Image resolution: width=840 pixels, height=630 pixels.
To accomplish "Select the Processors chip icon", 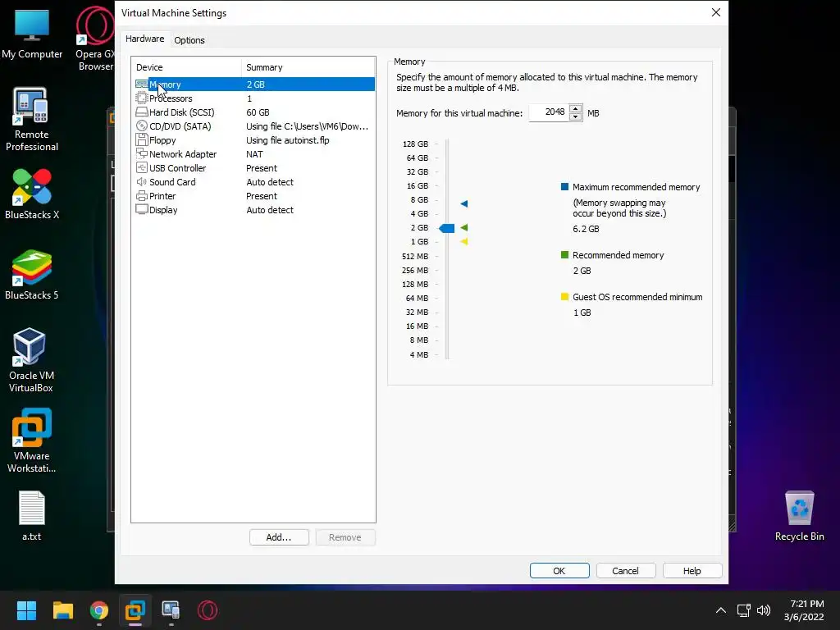I will click(x=141, y=98).
